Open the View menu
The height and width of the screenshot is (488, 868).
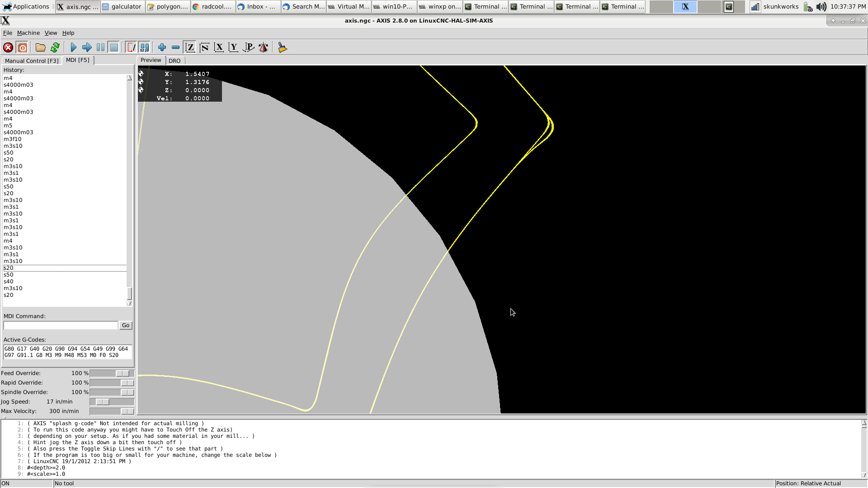[x=51, y=33]
